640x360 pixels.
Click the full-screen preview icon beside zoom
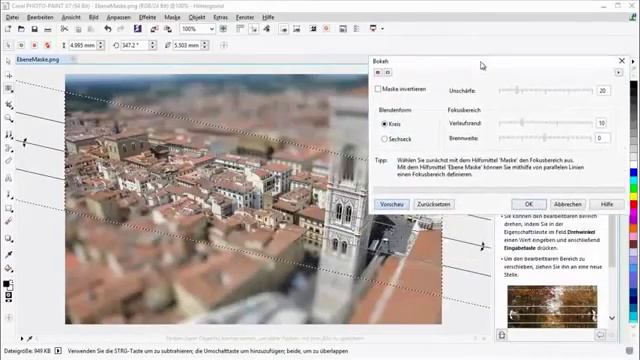click(223, 29)
